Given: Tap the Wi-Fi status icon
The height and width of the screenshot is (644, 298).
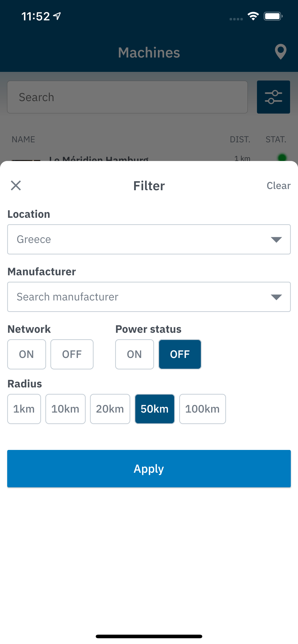Looking at the screenshot, I should (253, 17).
